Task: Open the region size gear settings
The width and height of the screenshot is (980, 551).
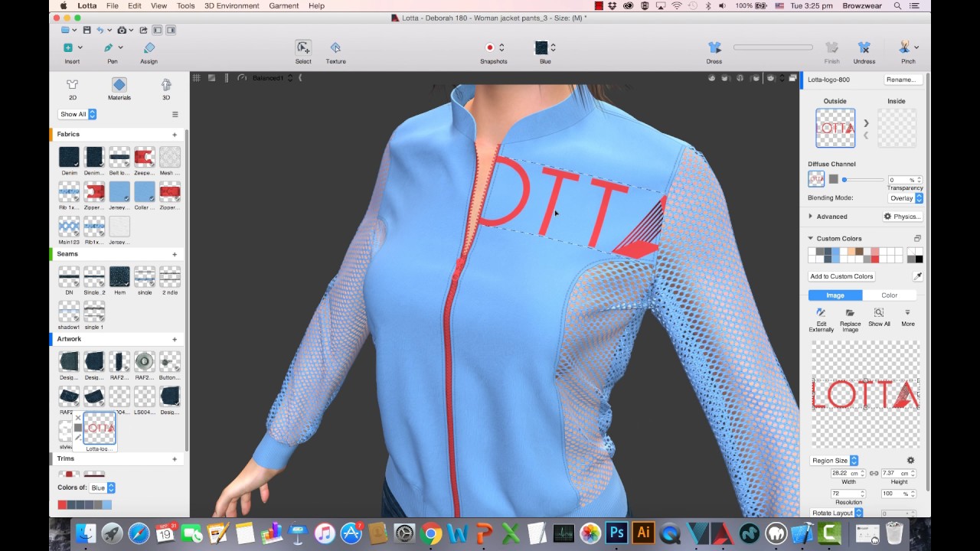Action: pos(910,461)
